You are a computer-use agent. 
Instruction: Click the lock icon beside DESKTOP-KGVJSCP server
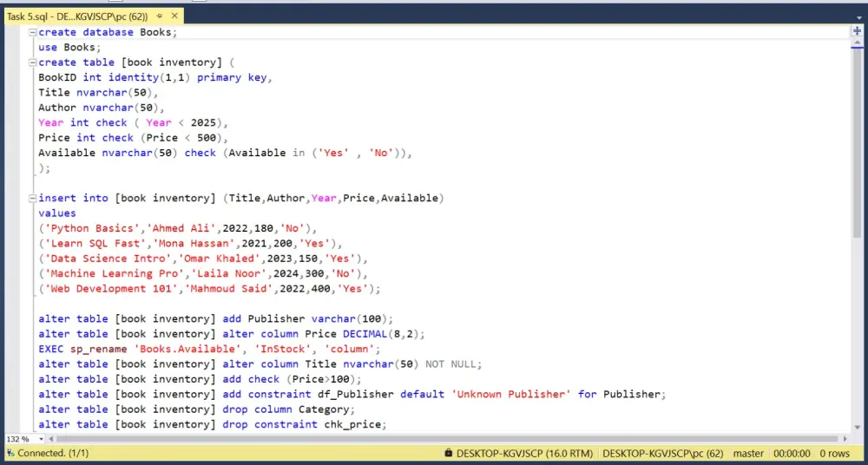[449, 454]
